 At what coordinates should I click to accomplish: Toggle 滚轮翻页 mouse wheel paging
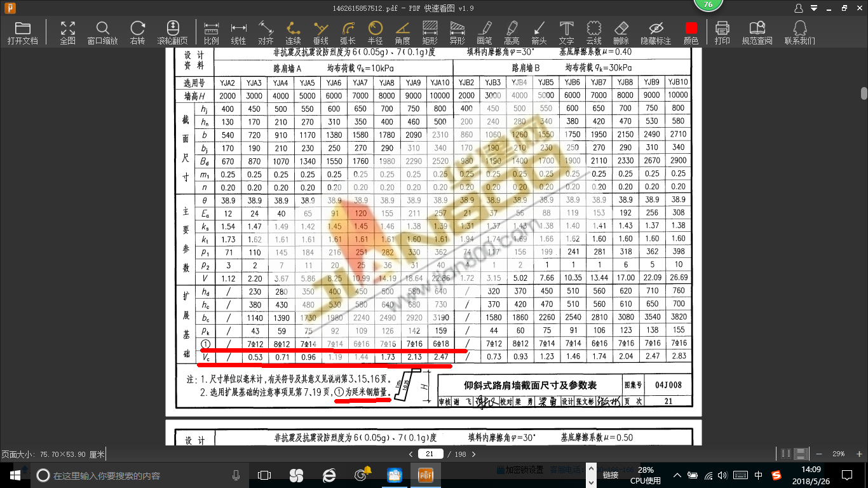click(173, 33)
